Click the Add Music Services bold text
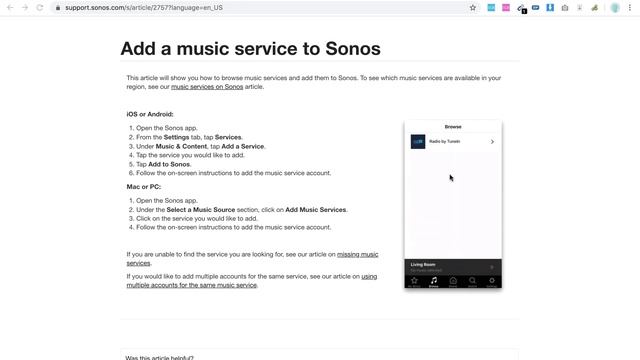640x360 pixels. click(x=316, y=210)
